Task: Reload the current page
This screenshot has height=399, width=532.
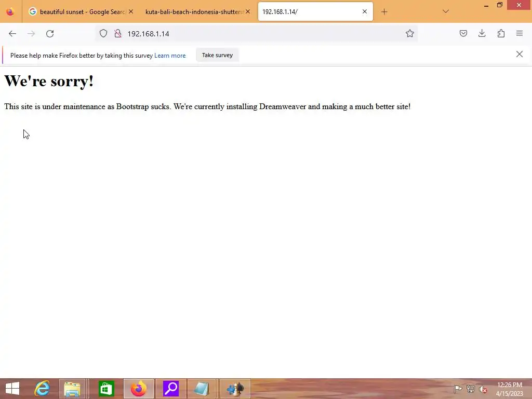Action: coord(50,34)
